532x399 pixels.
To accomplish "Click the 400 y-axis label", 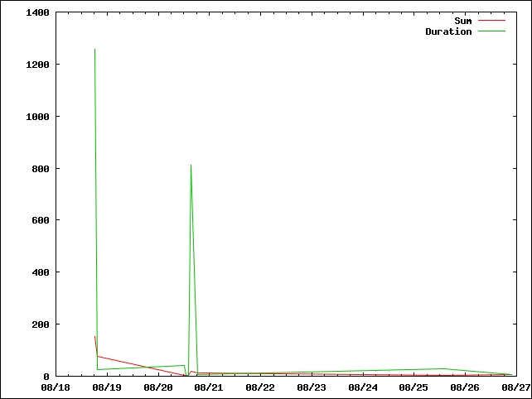I will (40, 272).
